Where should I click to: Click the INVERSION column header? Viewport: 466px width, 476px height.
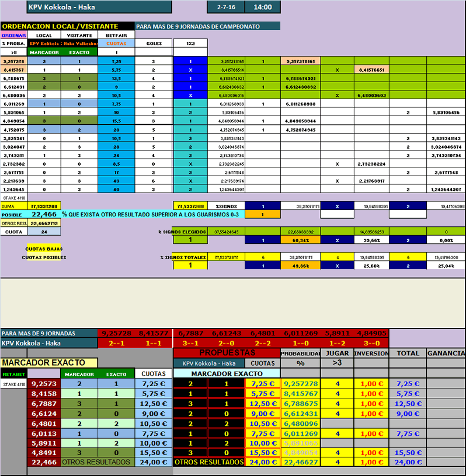pyautogui.click(x=371, y=353)
